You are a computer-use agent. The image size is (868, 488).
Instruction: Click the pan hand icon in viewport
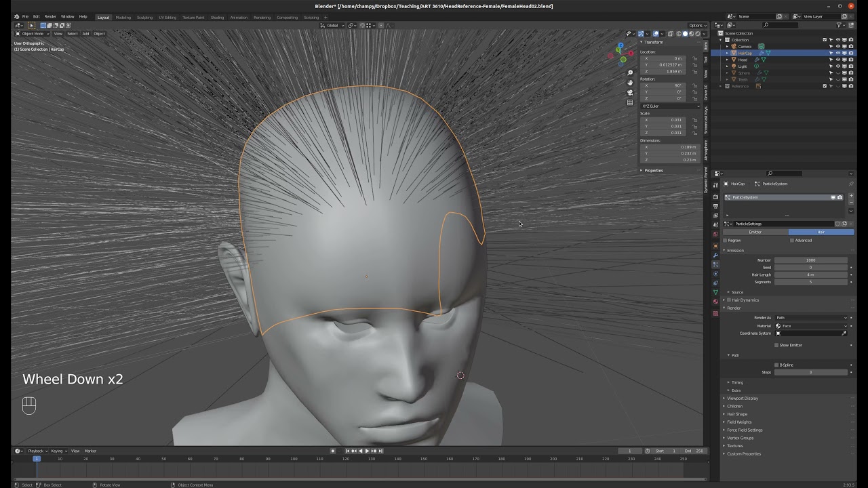[630, 83]
